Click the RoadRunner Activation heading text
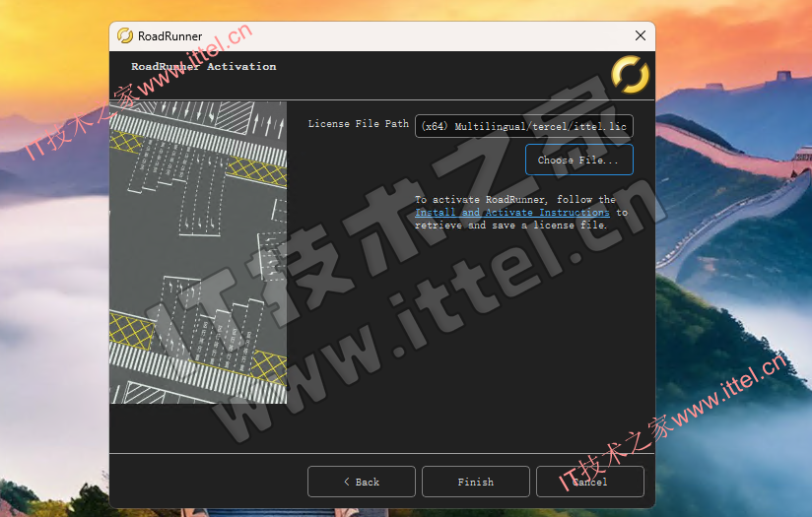Viewport: 812px width, 517px height. click(204, 66)
